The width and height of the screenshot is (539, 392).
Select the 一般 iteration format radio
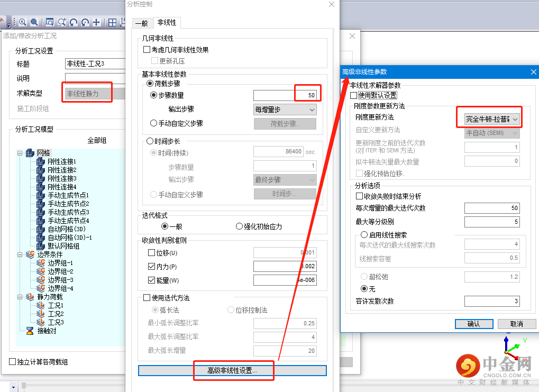click(165, 226)
